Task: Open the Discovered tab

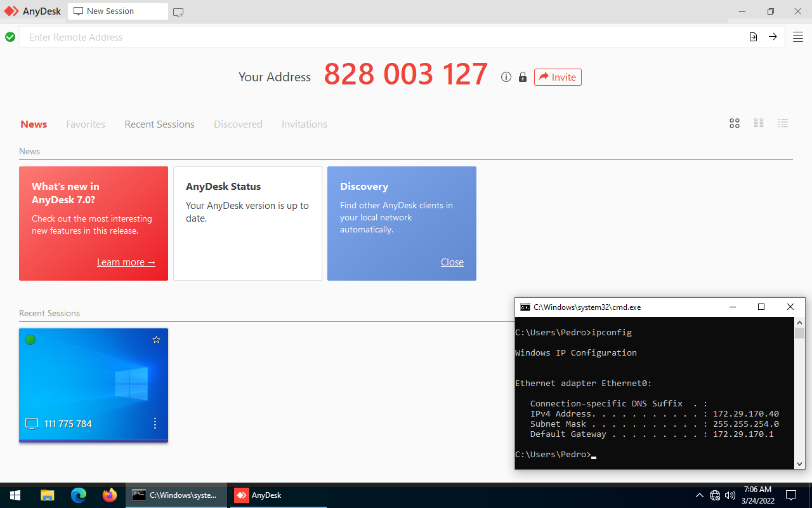Action: click(x=238, y=124)
